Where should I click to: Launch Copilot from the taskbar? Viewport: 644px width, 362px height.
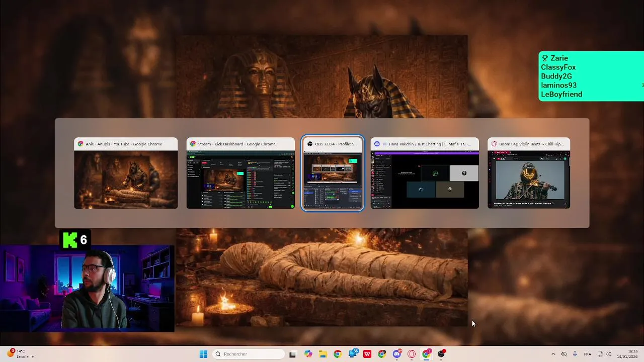tap(308, 354)
